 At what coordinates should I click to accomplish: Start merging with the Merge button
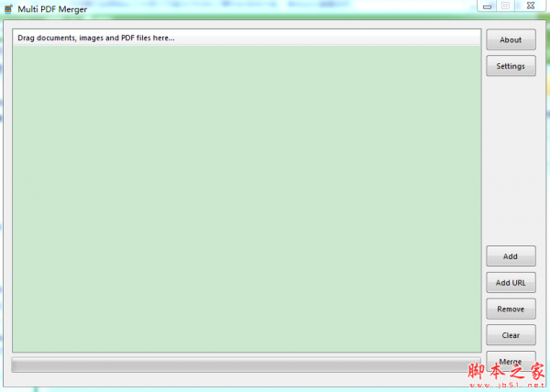click(x=511, y=361)
